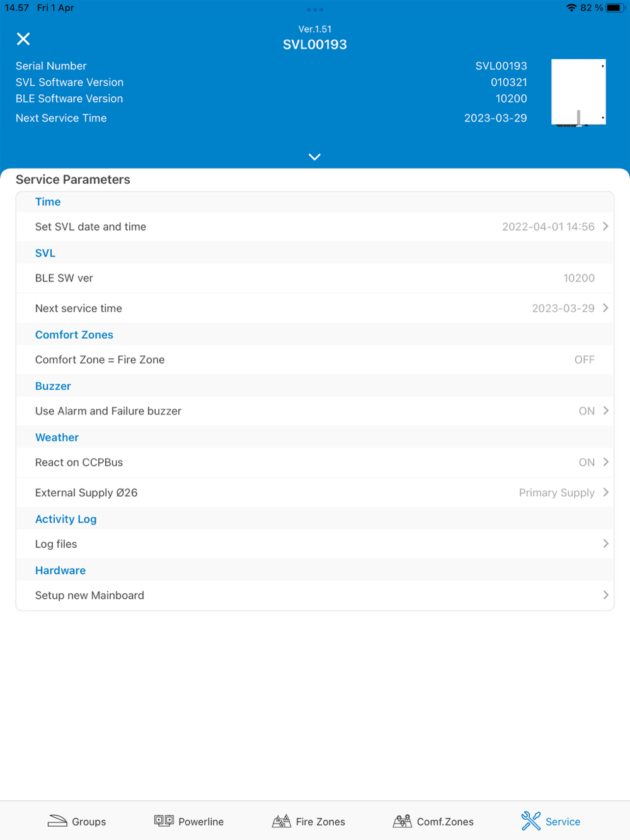Screen dimensions: 630x840
Task: Open the Fire Zones tab icon
Action: click(282, 821)
